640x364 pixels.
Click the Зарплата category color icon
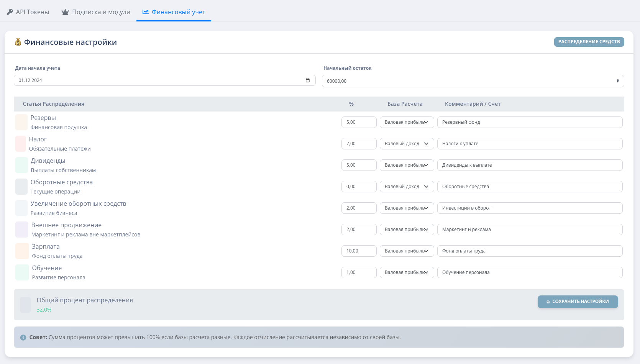coord(22,251)
